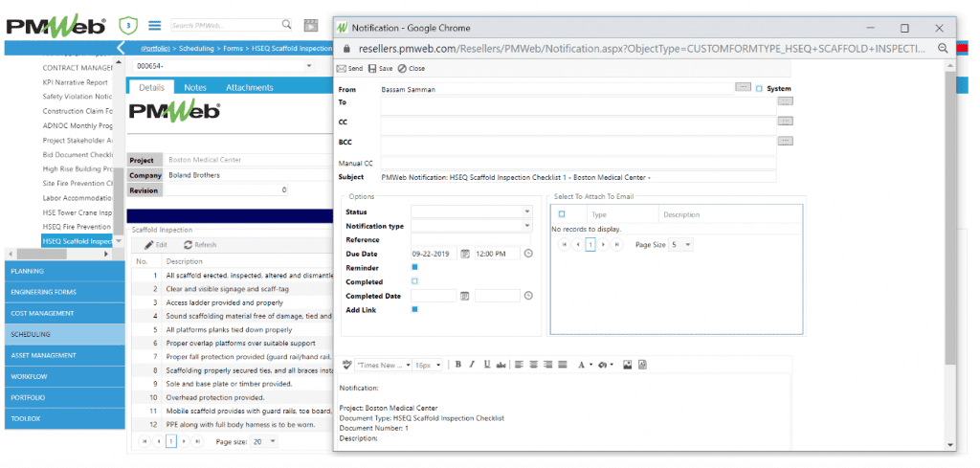Screen dimensions: 980x468
Task: Open the ENGINEERING FORMS module section
Action: pyautogui.click(x=64, y=293)
